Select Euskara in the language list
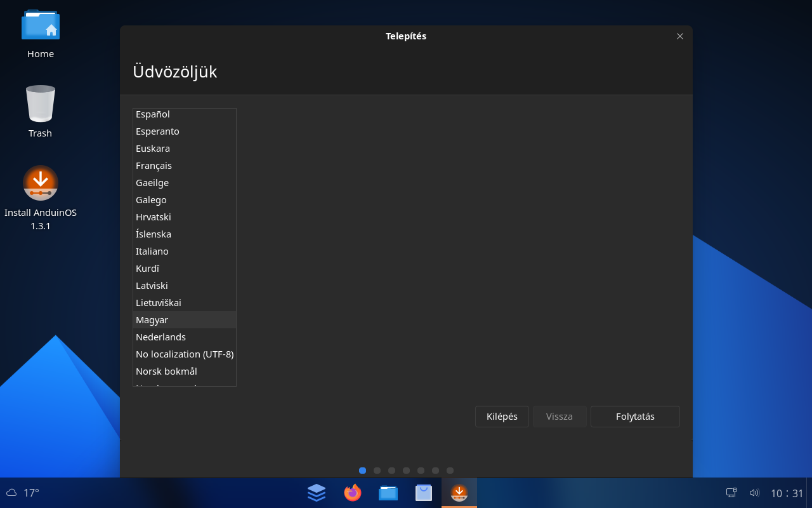Screen dimensions: 812x508 [185, 149]
